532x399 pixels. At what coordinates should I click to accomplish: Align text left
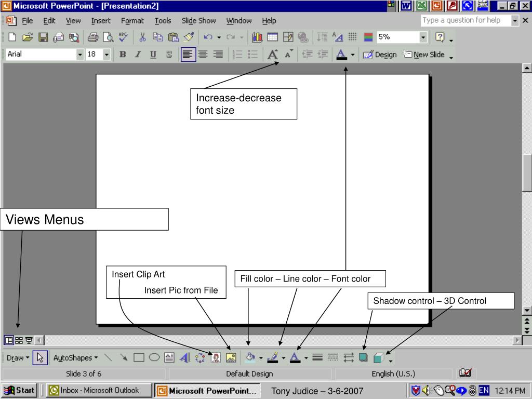click(188, 54)
